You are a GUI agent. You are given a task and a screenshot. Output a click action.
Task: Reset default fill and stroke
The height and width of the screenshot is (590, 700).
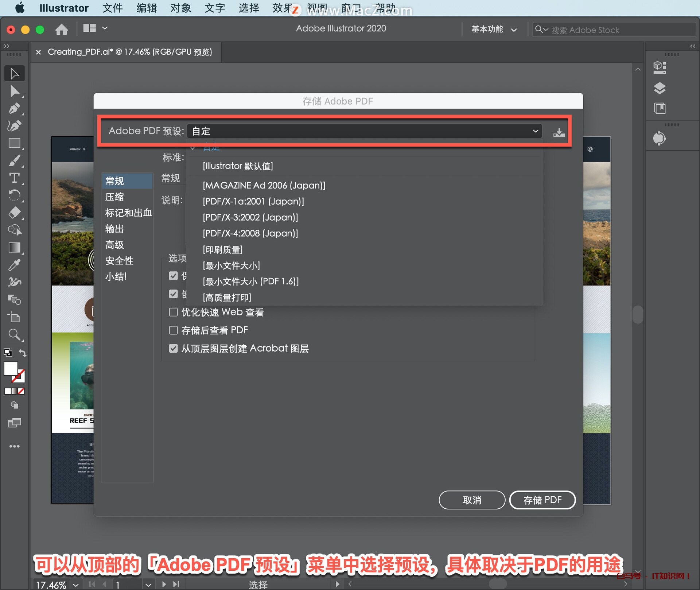[x=8, y=353]
